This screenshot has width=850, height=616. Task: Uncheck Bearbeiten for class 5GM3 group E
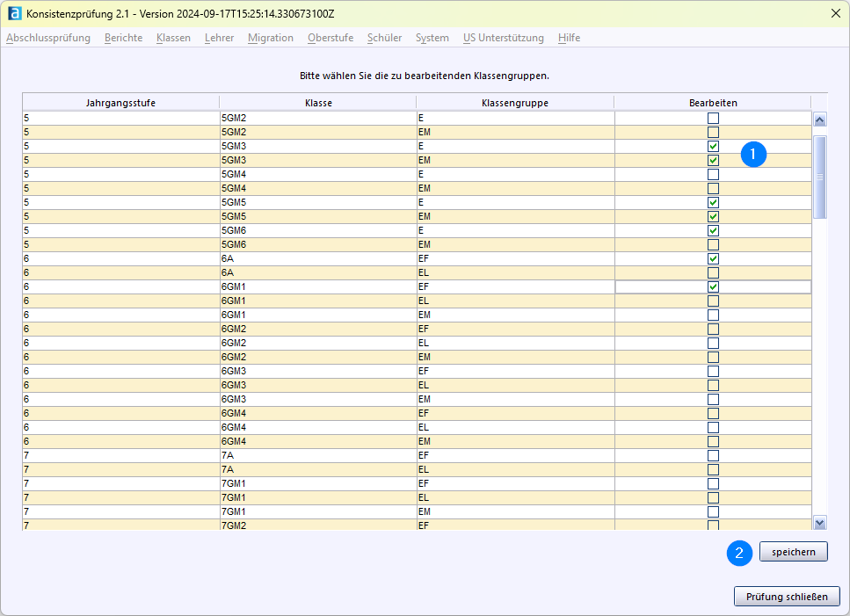tap(714, 146)
